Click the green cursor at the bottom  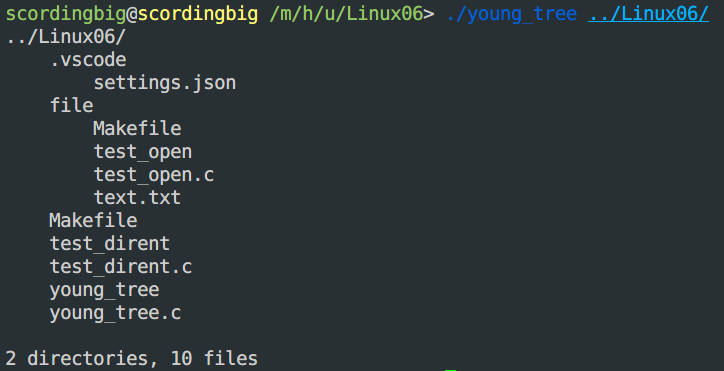pyautogui.click(x=450, y=370)
